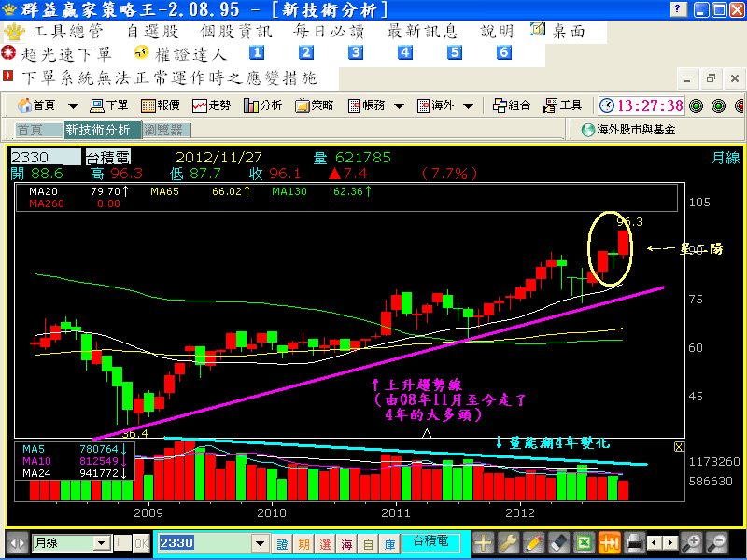Open the wrench settings tool
747x560 pixels.
click(508, 543)
